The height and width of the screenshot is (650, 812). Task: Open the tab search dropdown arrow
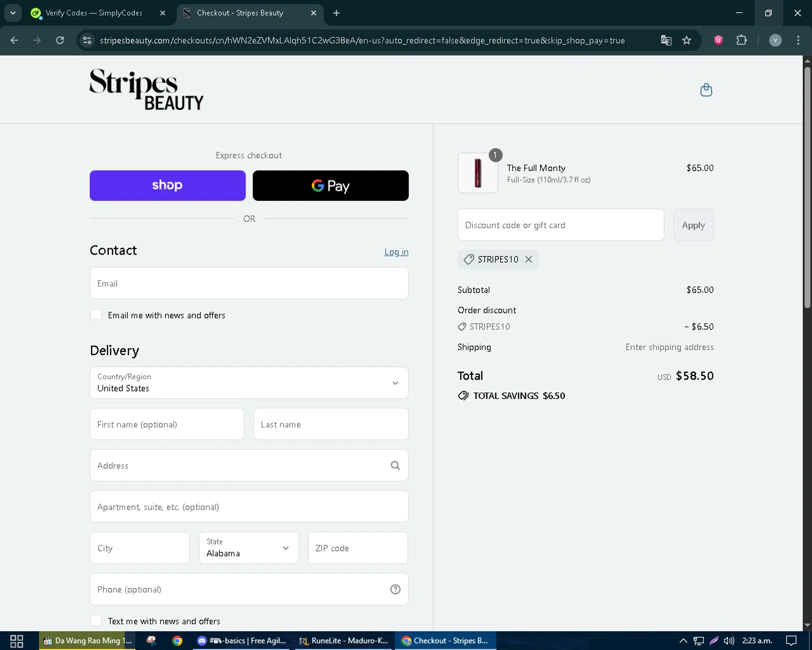[13, 13]
